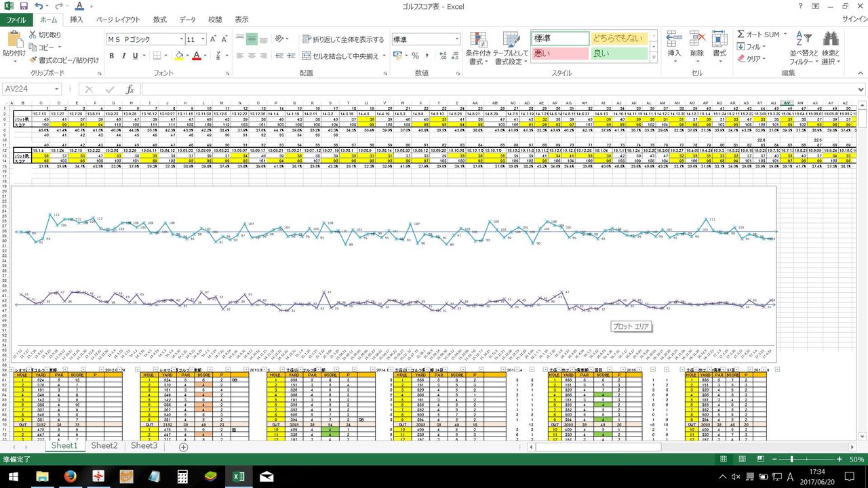Click the cut scissors icon
The image size is (868, 488).
[x=33, y=35]
